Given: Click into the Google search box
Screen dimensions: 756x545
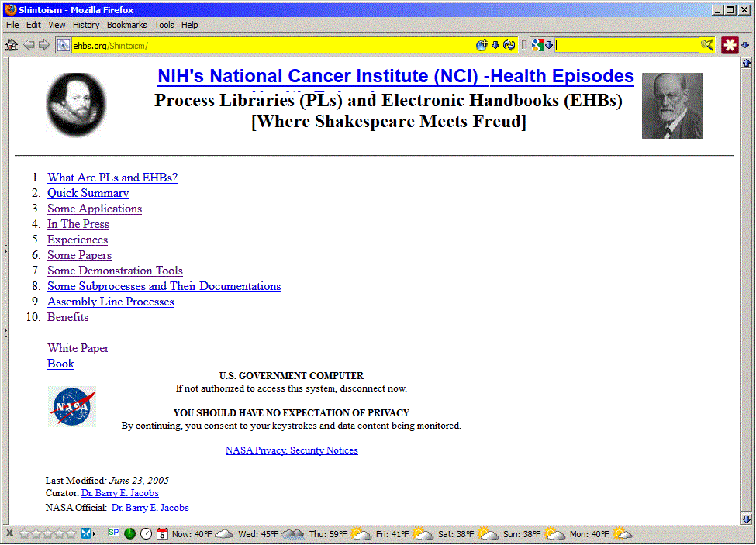Looking at the screenshot, I should click(627, 45).
